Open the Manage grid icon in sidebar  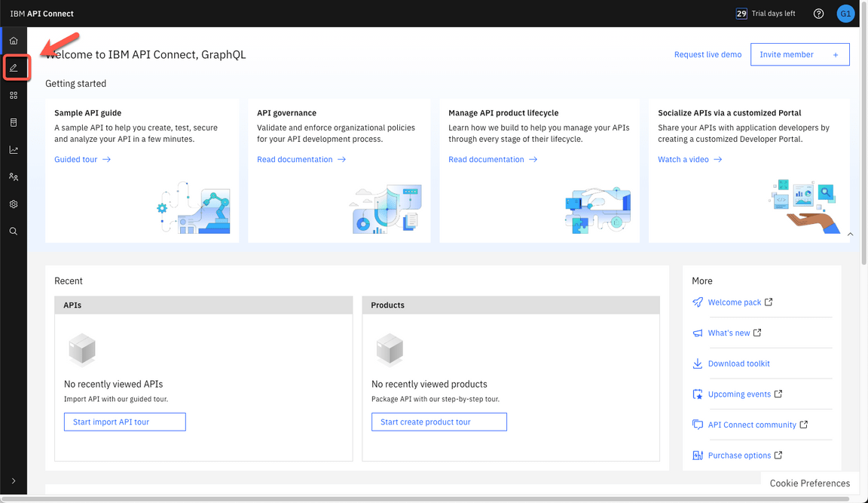14,95
